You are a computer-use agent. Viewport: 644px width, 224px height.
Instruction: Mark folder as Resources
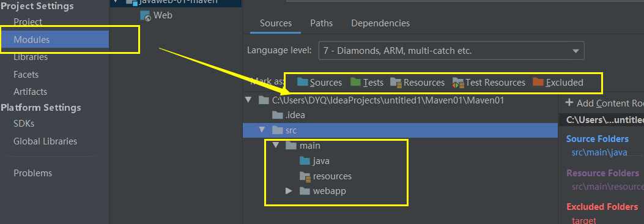click(x=417, y=83)
